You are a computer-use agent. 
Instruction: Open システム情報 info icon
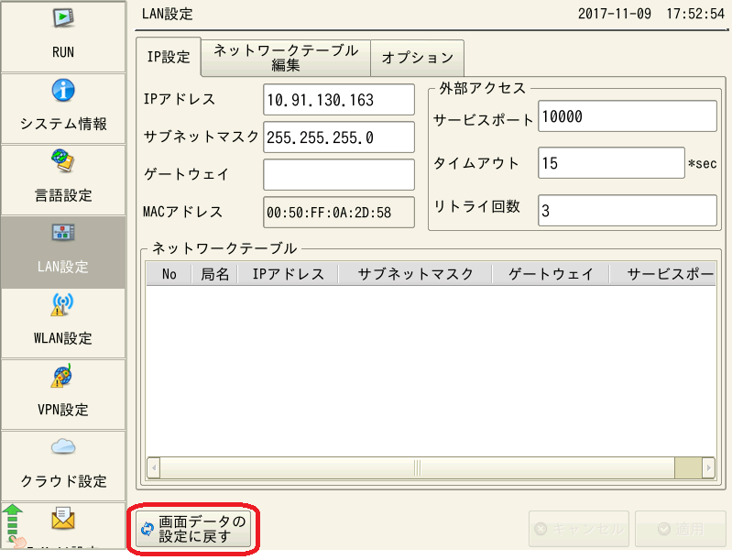[x=63, y=91]
